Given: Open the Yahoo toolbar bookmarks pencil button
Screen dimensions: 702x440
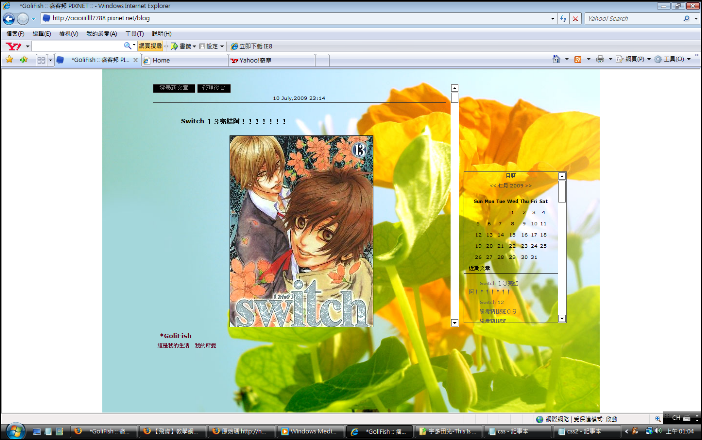Looking at the screenshot, I should pos(183,46).
